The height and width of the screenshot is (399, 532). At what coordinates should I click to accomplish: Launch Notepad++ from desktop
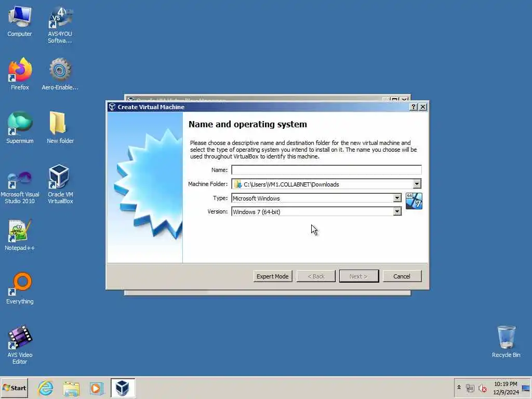click(x=20, y=235)
